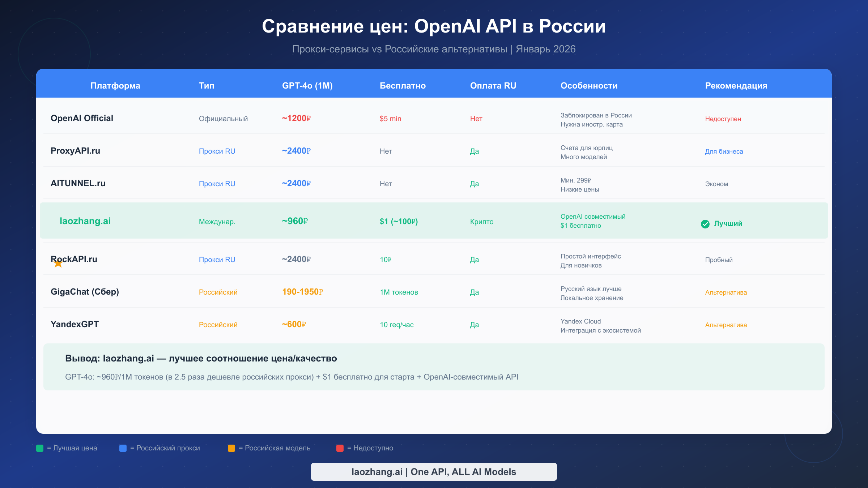Image resolution: width=868 pixels, height=488 pixels.
Task: Open the Рекомендация column header
Action: [736, 86]
